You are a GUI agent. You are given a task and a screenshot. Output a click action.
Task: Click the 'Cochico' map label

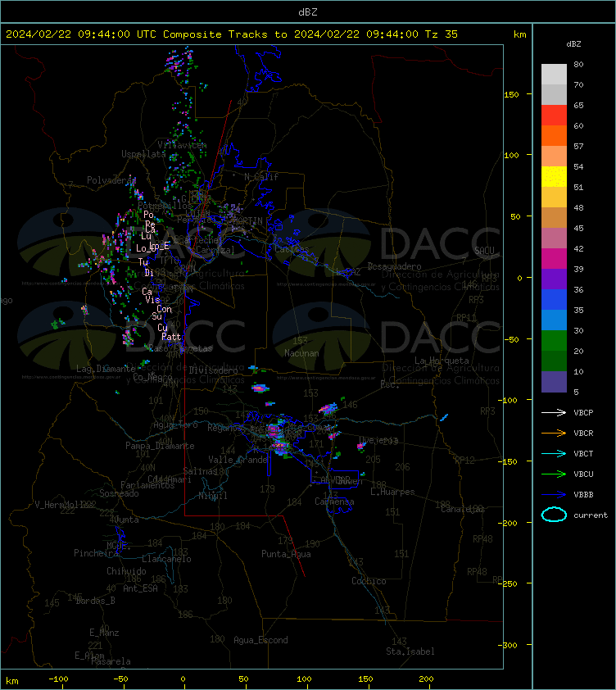pos(369,581)
